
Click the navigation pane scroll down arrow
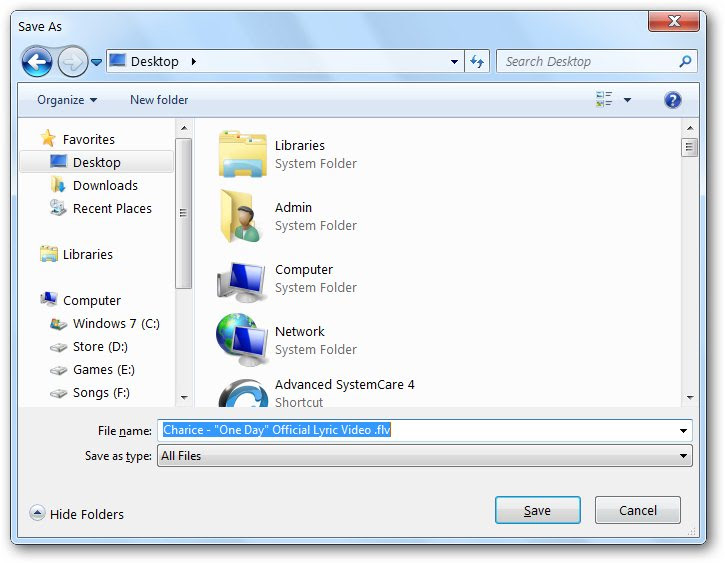(x=184, y=398)
